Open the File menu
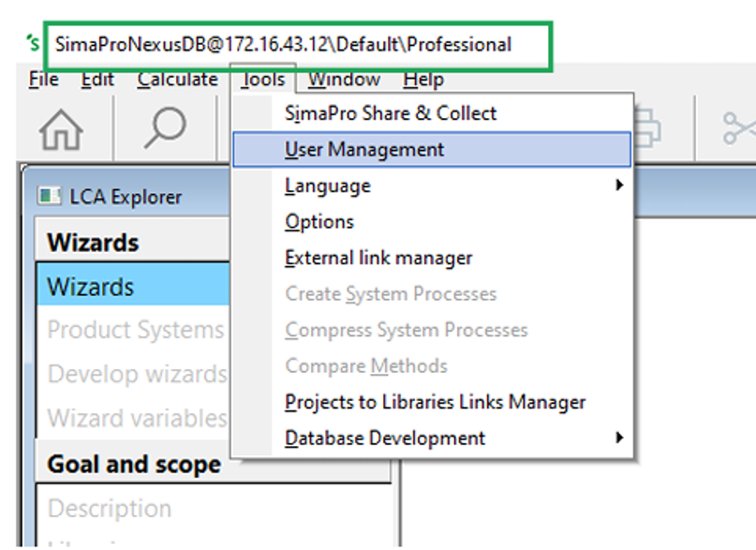The image size is (756, 550). click(x=43, y=79)
